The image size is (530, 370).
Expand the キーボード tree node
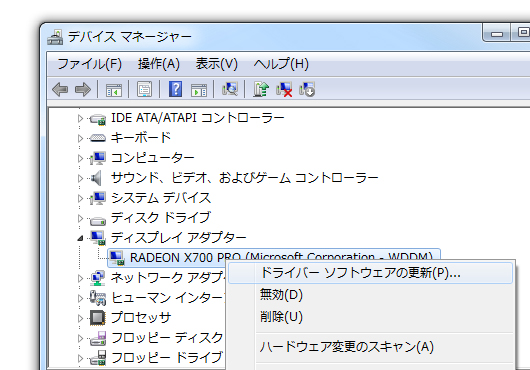(80, 138)
